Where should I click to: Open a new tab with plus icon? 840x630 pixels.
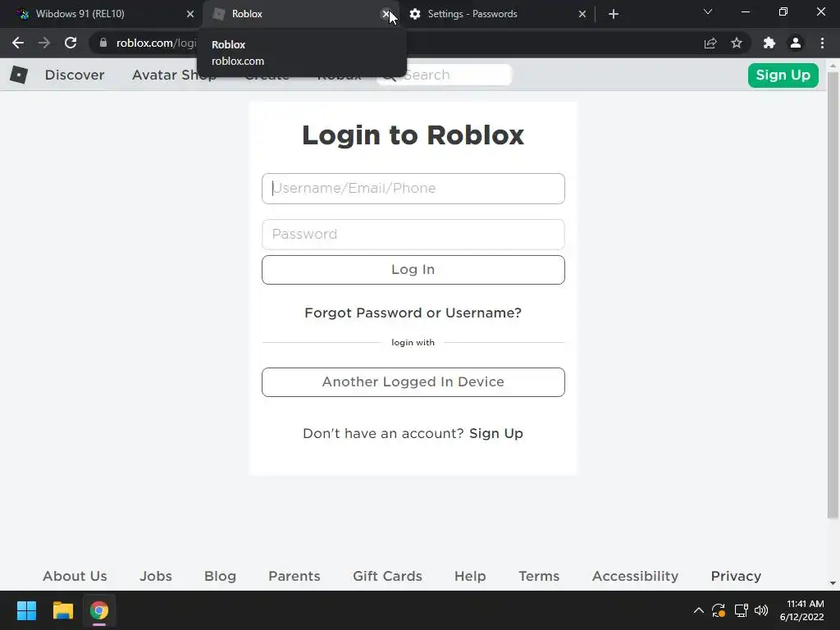[614, 14]
